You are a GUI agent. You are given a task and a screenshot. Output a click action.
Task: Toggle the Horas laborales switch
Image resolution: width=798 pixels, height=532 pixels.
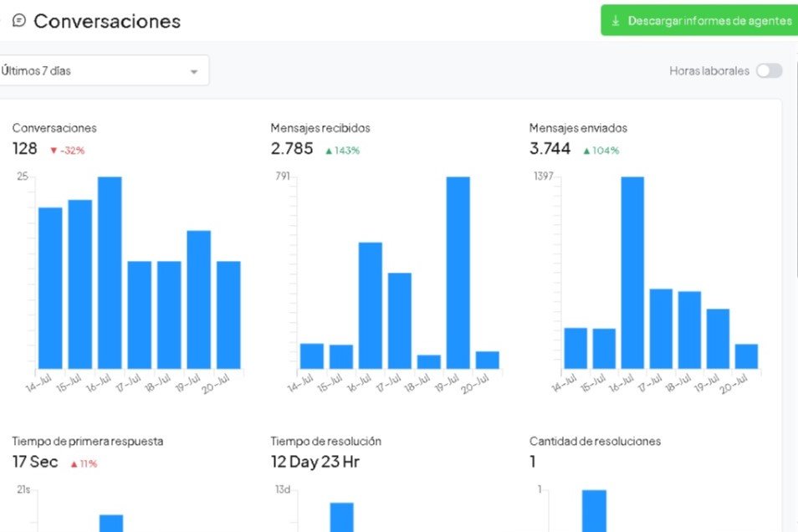769,71
